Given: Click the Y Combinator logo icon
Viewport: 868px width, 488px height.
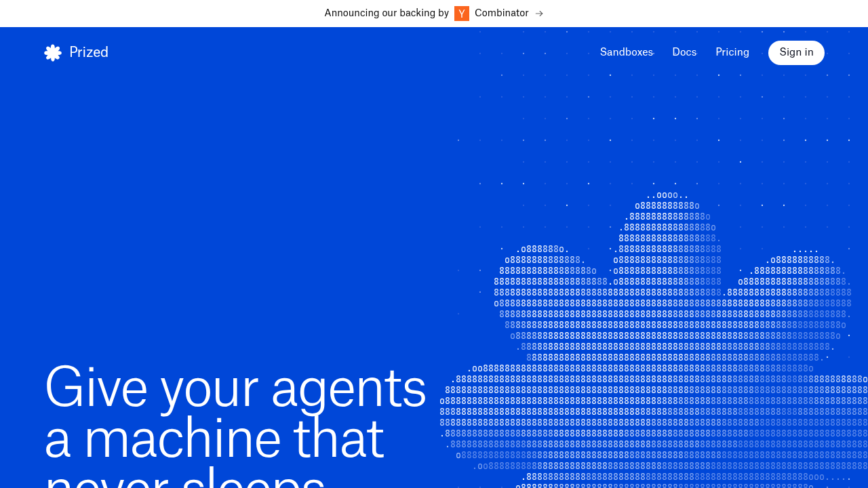Looking at the screenshot, I should pos(462,14).
